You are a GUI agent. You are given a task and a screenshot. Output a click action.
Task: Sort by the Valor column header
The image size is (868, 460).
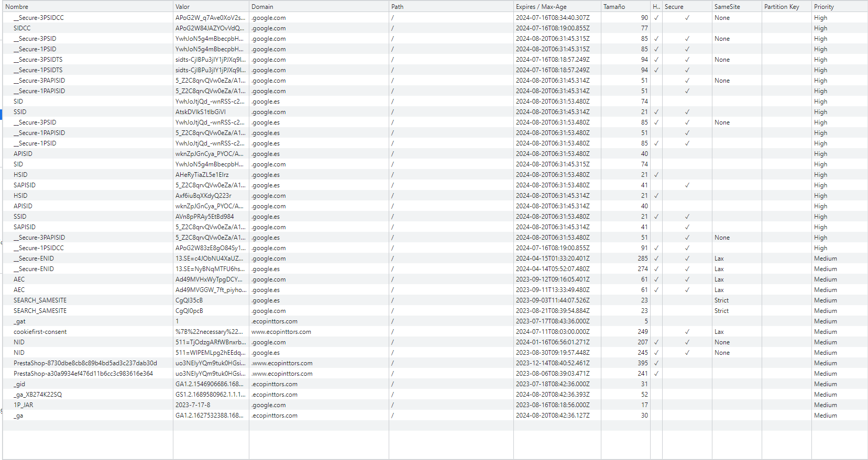[x=182, y=7]
